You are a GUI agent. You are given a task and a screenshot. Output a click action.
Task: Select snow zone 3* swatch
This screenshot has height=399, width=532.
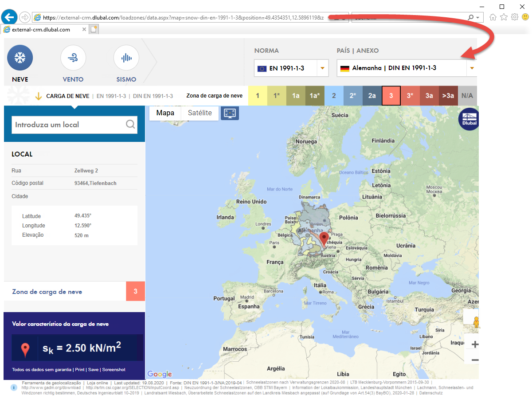point(410,96)
